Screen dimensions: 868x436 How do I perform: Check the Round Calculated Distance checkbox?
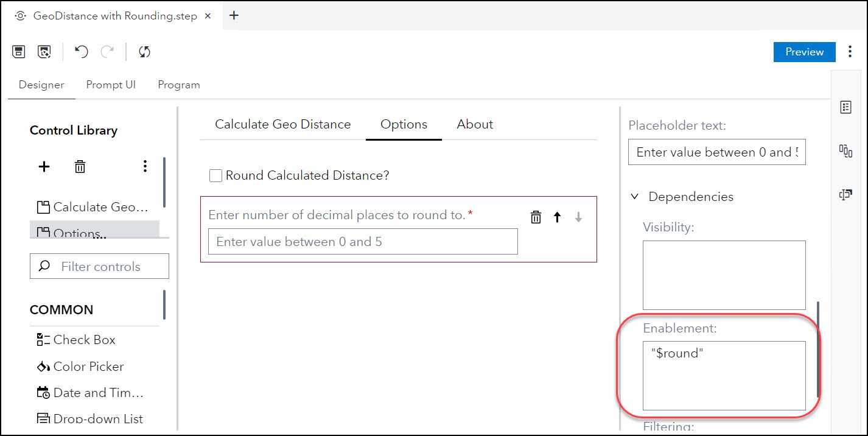(215, 175)
